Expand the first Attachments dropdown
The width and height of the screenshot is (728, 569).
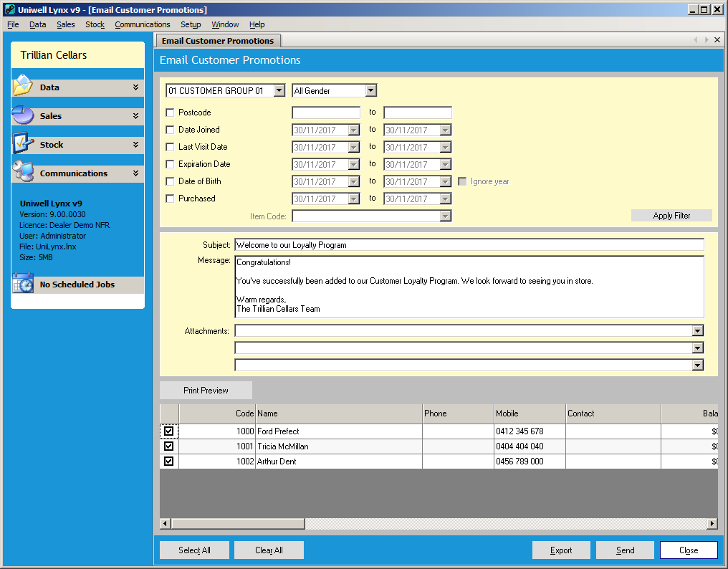click(x=697, y=331)
